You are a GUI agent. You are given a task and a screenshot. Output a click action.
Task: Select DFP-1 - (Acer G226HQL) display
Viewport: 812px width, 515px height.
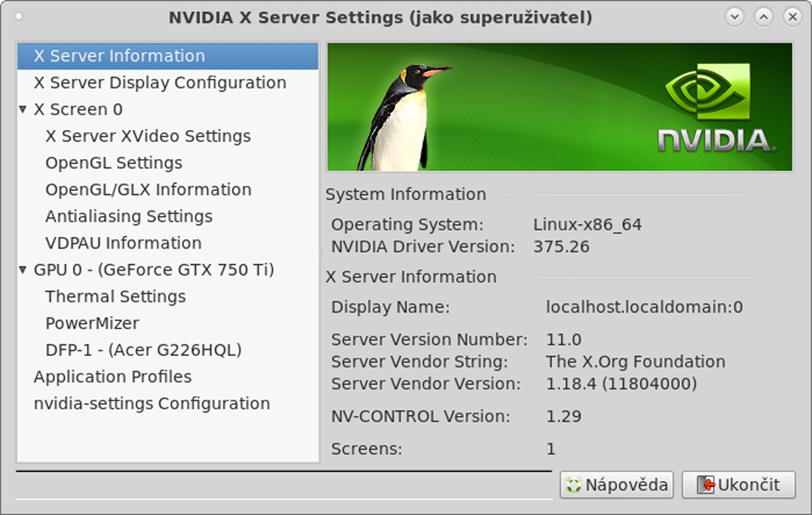(168, 350)
